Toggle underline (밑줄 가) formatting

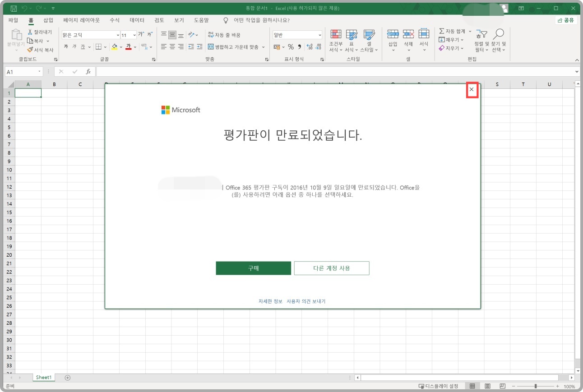click(x=83, y=47)
